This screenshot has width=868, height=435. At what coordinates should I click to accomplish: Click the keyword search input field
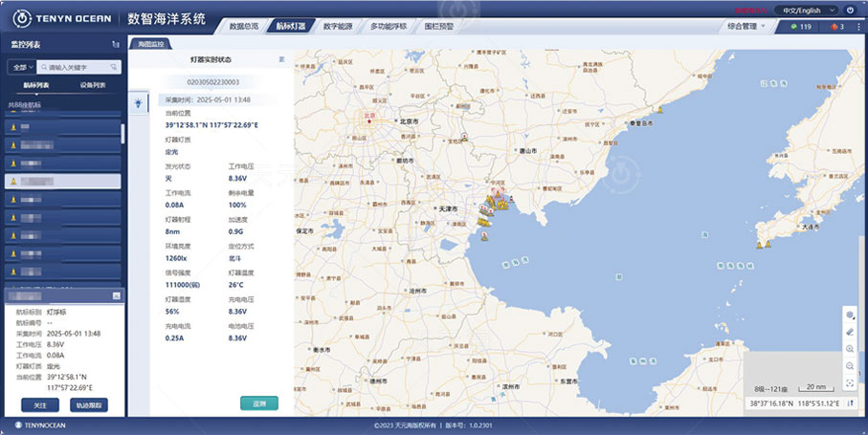pyautogui.click(x=81, y=67)
